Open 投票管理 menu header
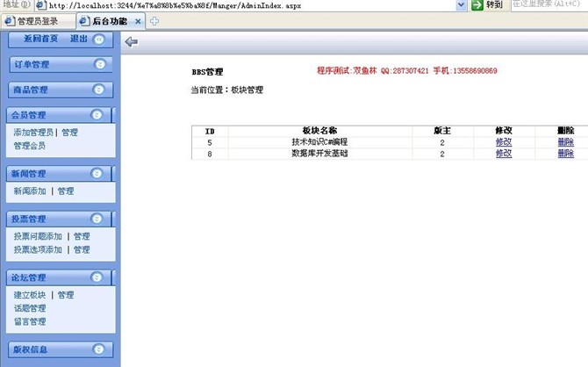Viewport: 588px width, 367px height. coord(59,219)
